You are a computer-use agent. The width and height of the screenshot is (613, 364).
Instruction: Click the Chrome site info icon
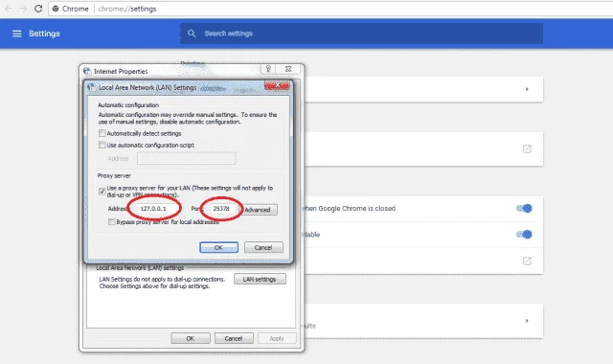[x=56, y=9]
